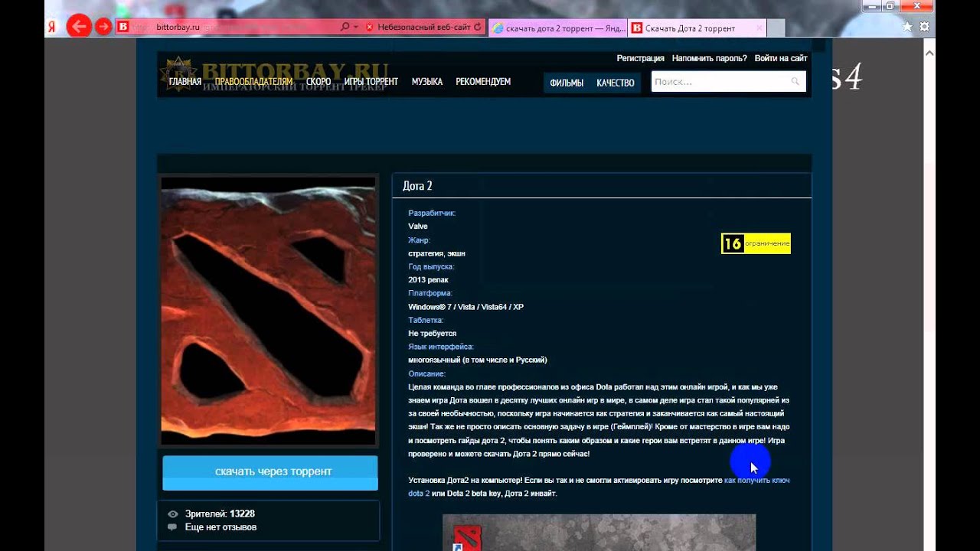The height and width of the screenshot is (551, 980).
Task: Click the 'Год выпуска:' label
Action: pos(431,266)
